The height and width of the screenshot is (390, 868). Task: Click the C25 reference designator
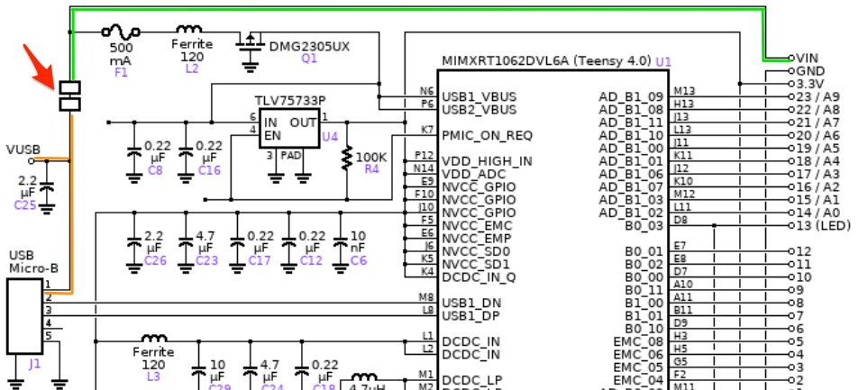pyautogui.click(x=25, y=205)
